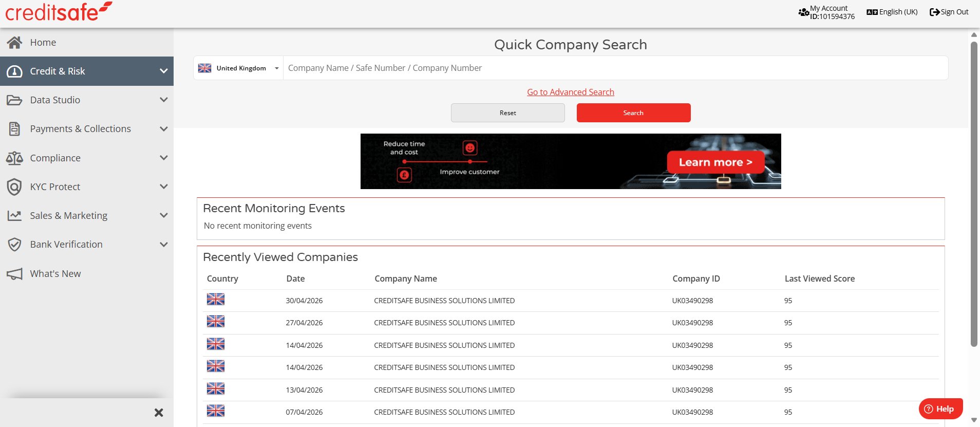Focus the company name search field
This screenshot has height=427, width=980.
[x=615, y=68]
